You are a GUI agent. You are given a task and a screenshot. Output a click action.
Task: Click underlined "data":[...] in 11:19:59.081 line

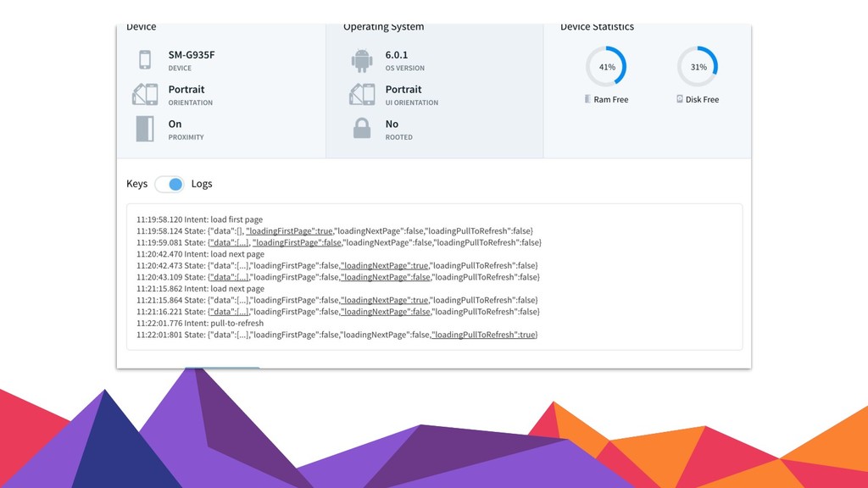229,242
